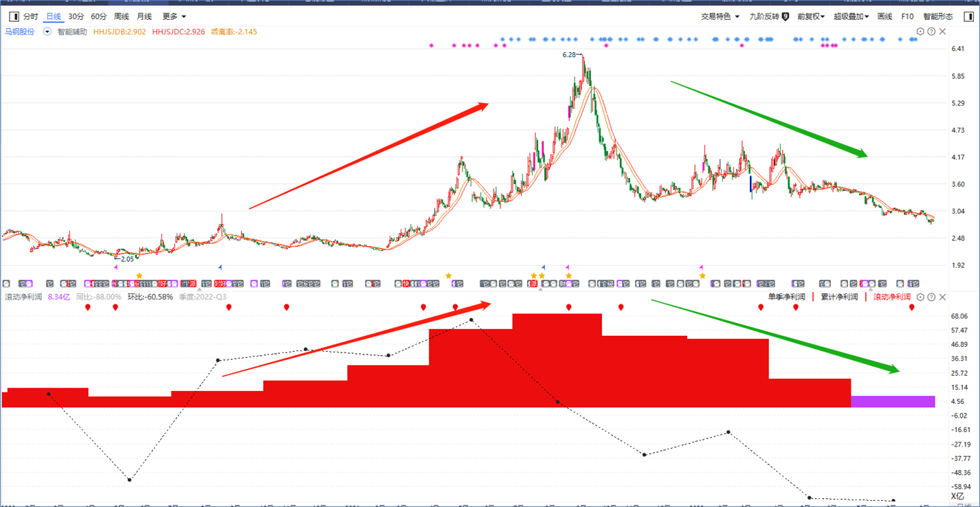This screenshot has width=980, height=507.
Task: Expand the 更多 timeframe dropdown
Action: tap(174, 16)
